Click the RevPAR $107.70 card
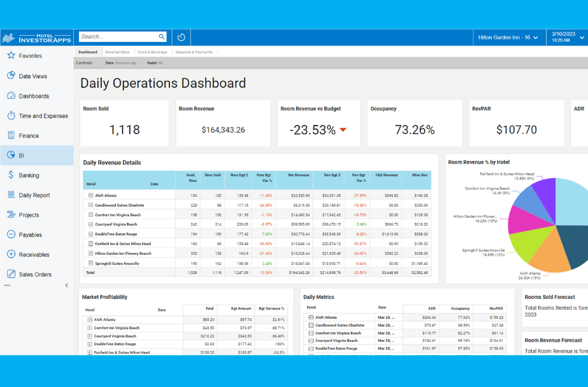Viewport: 588px width, 387px height. (x=516, y=123)
